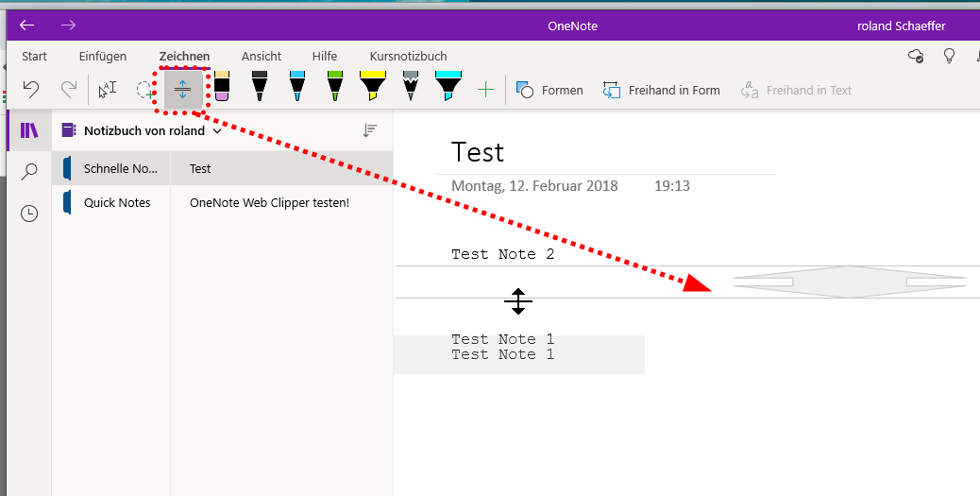Viewport: 980px width, 496px height.
Task: Select the Quick Notes section
Action: click(x=111, y=203)
